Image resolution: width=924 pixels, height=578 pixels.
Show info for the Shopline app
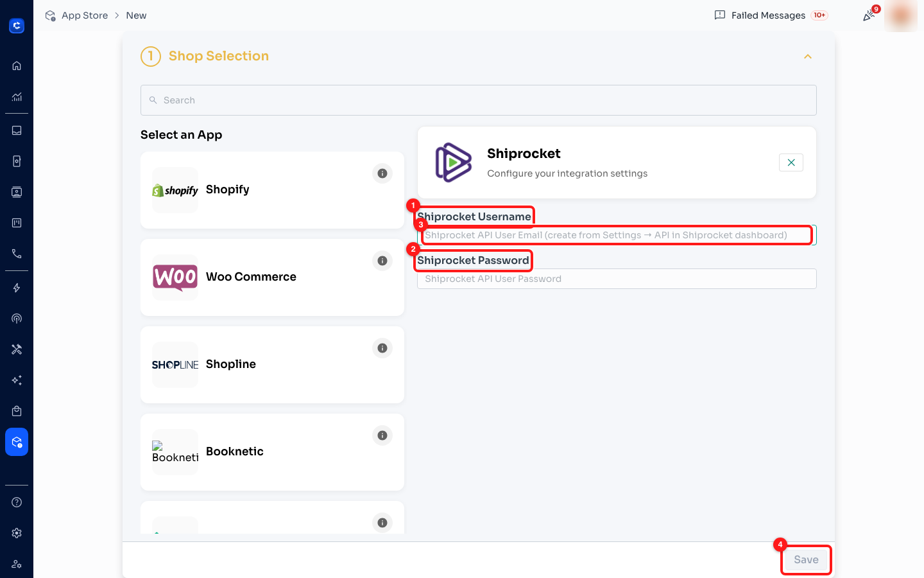point(382,348)
